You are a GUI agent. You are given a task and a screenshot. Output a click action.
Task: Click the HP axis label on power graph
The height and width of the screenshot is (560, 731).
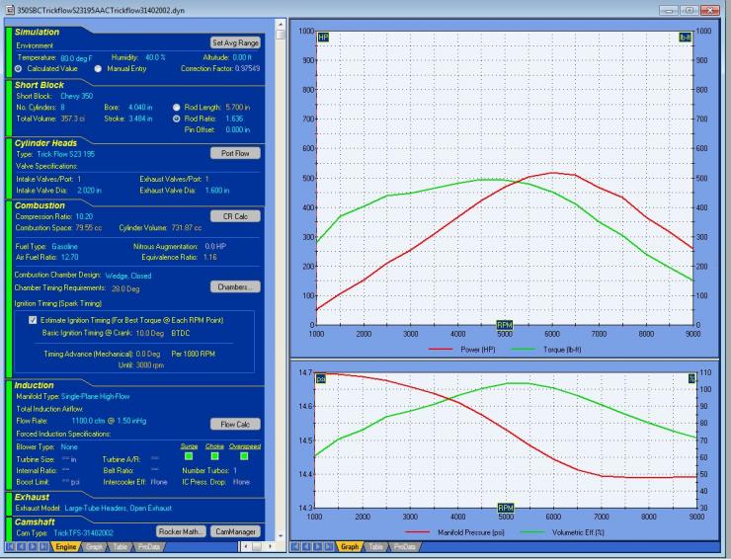[x=323, y=38]
